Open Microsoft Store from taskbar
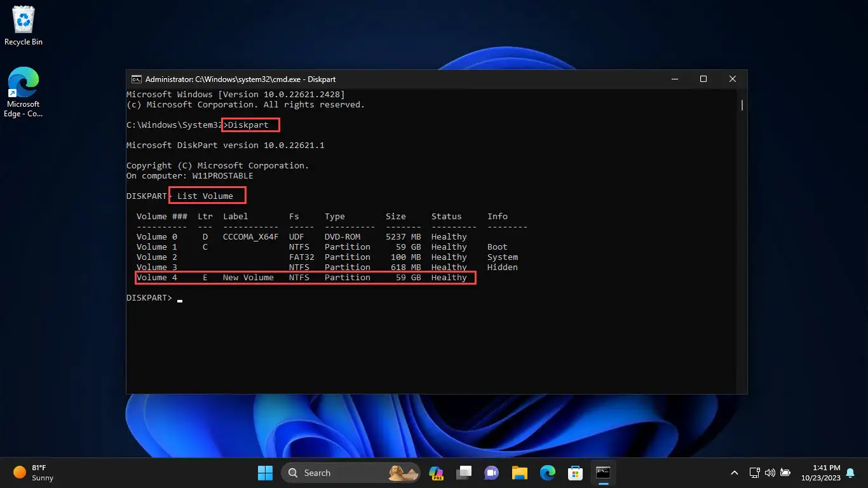 [576, 473]
